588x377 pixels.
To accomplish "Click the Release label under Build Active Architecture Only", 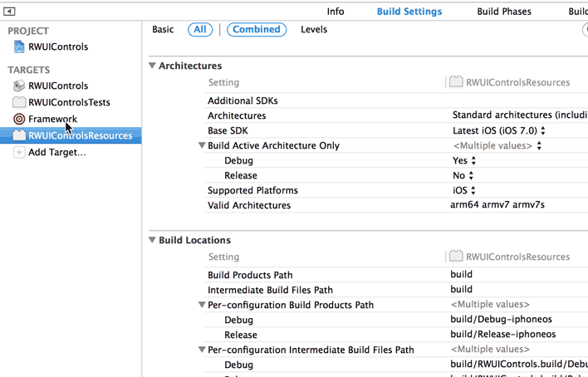I will tap(241, 175).
